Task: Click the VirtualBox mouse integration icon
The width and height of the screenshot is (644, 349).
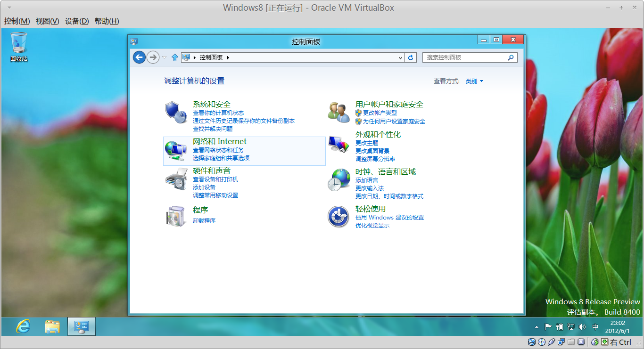Action: click(x=595, y=342)
